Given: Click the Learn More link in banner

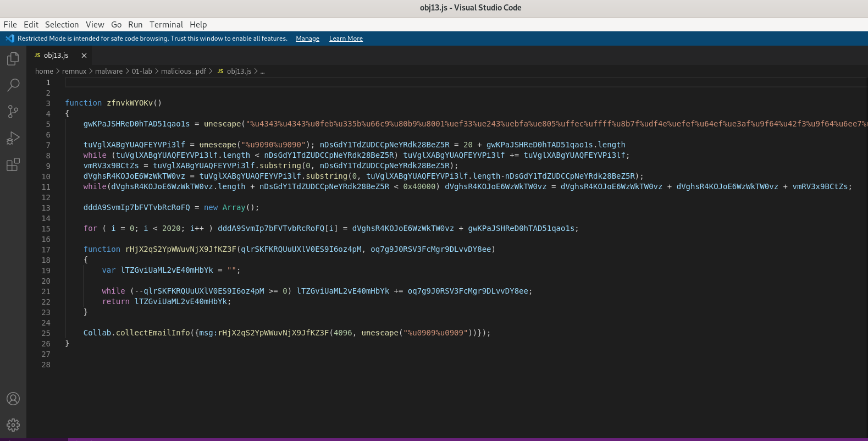Looking at the screenshot, I should pos(346,38).
